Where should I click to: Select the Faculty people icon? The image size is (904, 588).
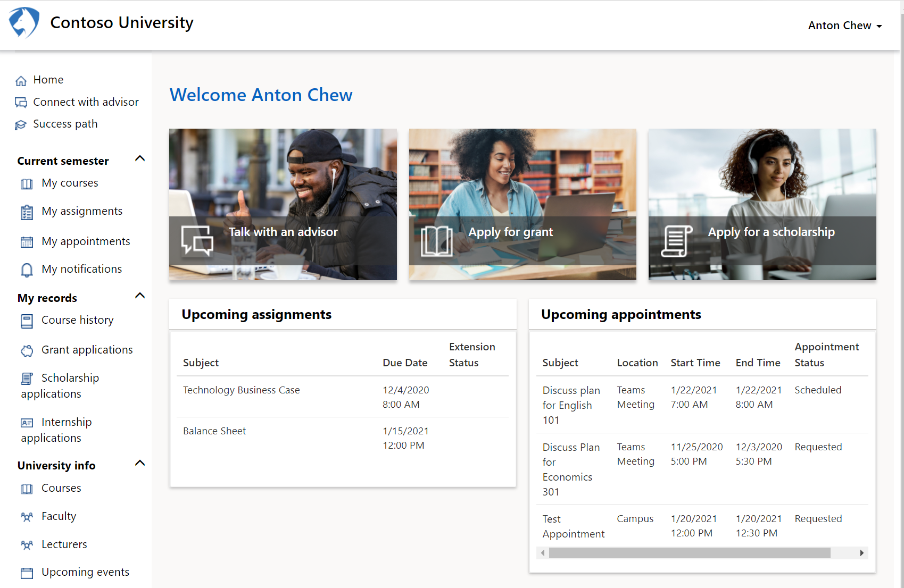tap(27, 516)
